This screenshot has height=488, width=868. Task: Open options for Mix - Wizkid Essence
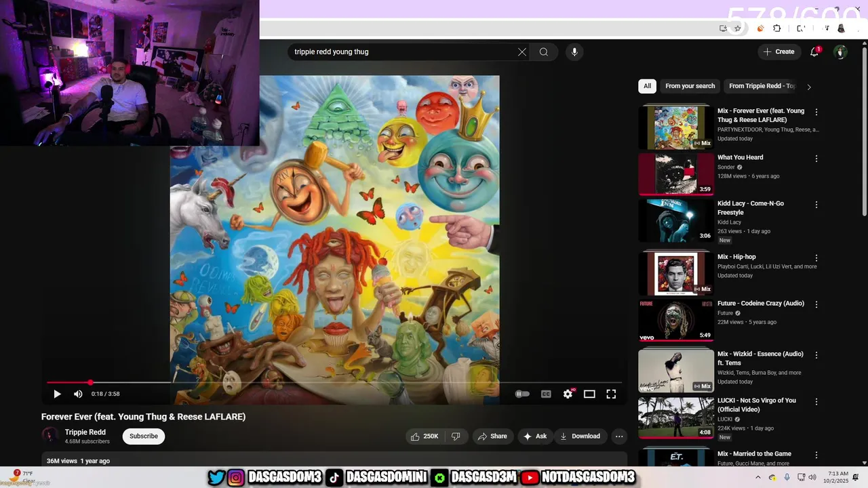[x=816, y=355]
